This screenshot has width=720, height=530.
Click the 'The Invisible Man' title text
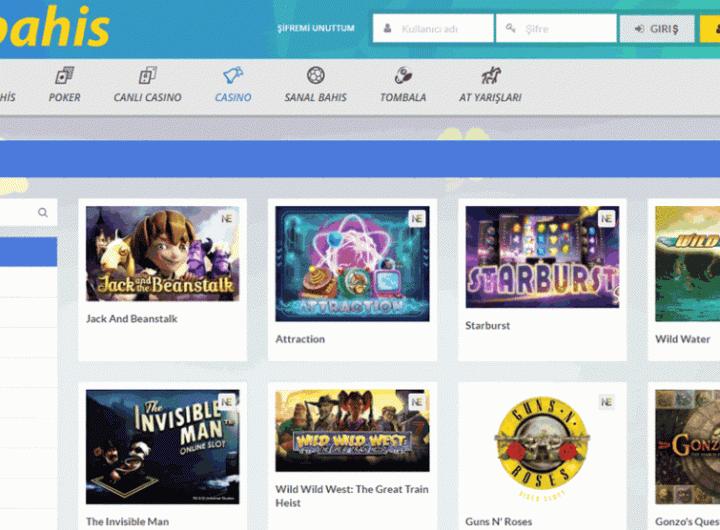(127, 522)
